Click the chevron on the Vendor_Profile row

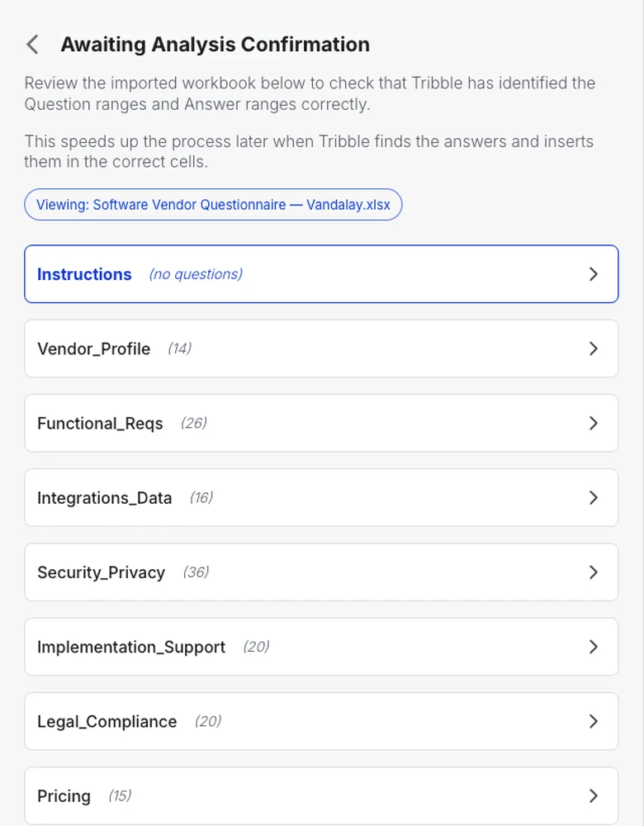point(594,349)
